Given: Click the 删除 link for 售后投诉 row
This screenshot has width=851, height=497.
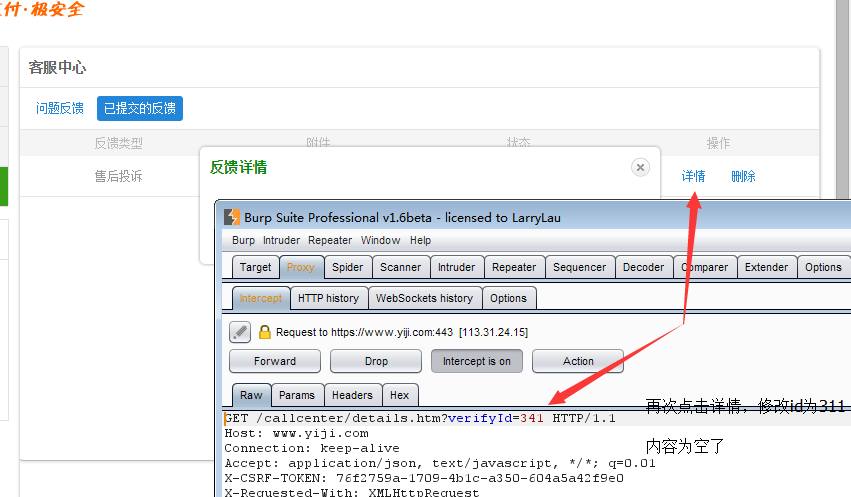Looking at the screenshot, I should [744, 176].
